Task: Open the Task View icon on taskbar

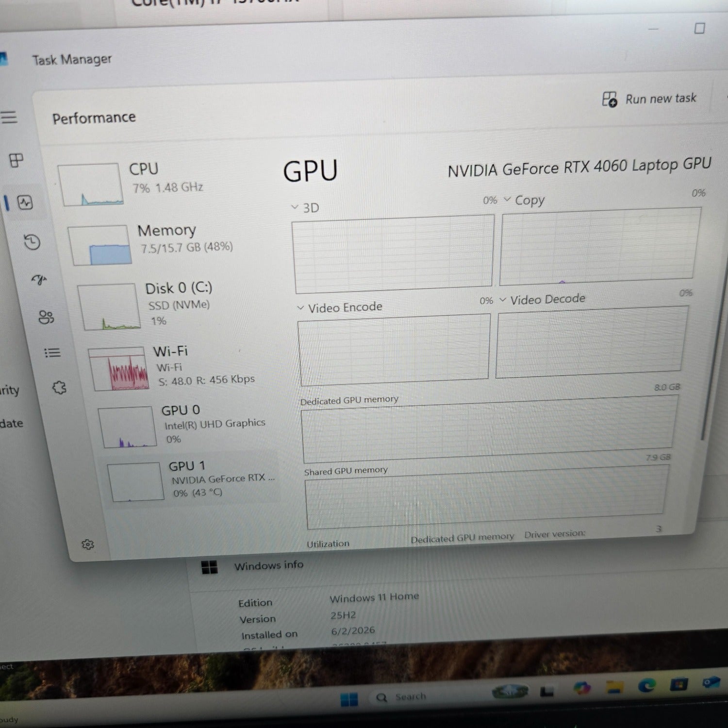Action: point(547,691)
